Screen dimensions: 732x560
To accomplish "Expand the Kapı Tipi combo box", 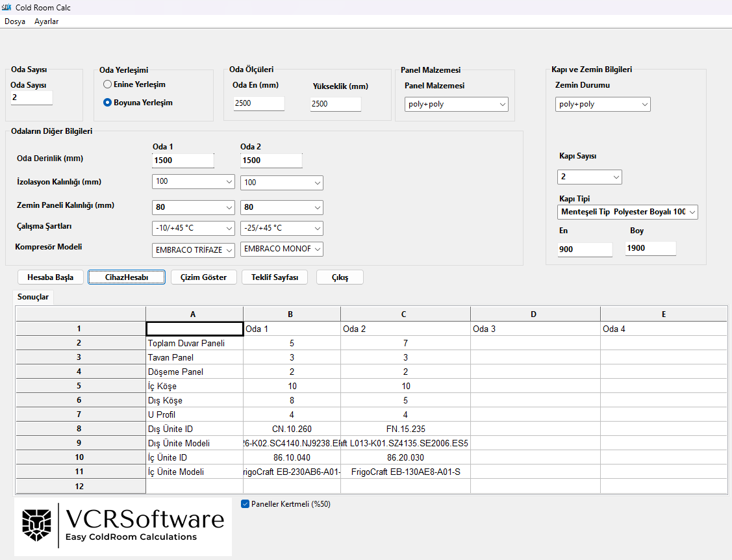I will pos(627,212).
